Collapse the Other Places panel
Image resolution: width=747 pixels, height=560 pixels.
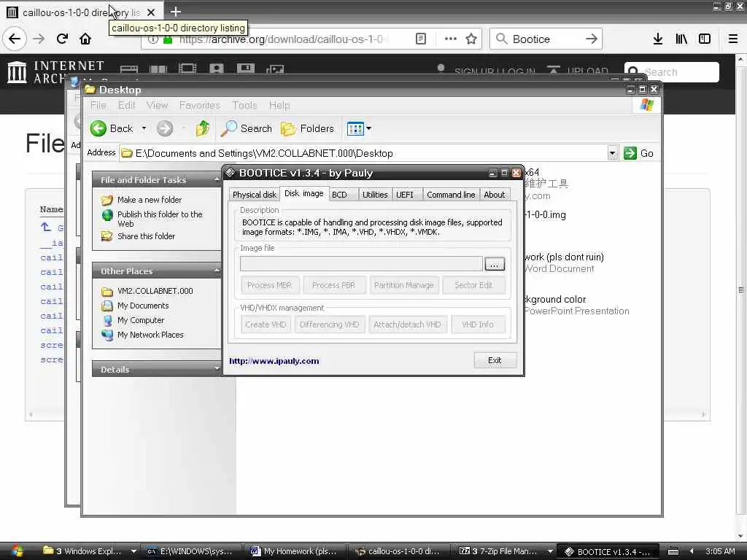(x=216, y=271)
